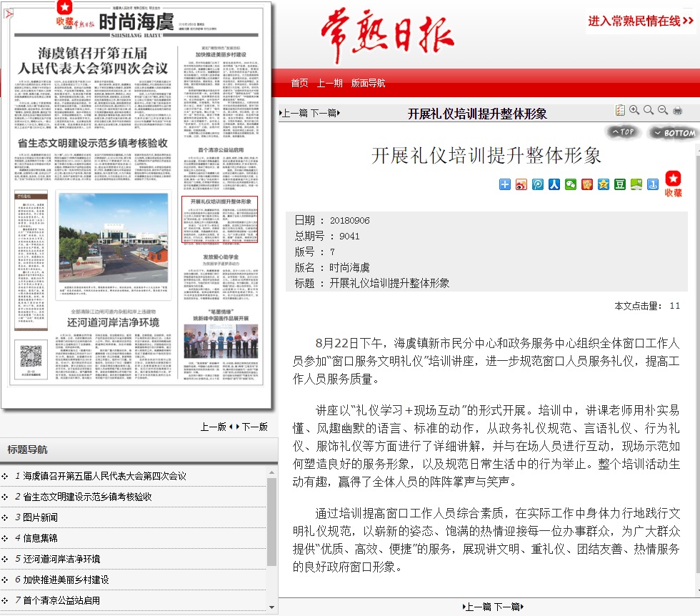Click the building photo on the newspaper page
The width and height of the screenshot is (700, 616).
click(114, 238)
